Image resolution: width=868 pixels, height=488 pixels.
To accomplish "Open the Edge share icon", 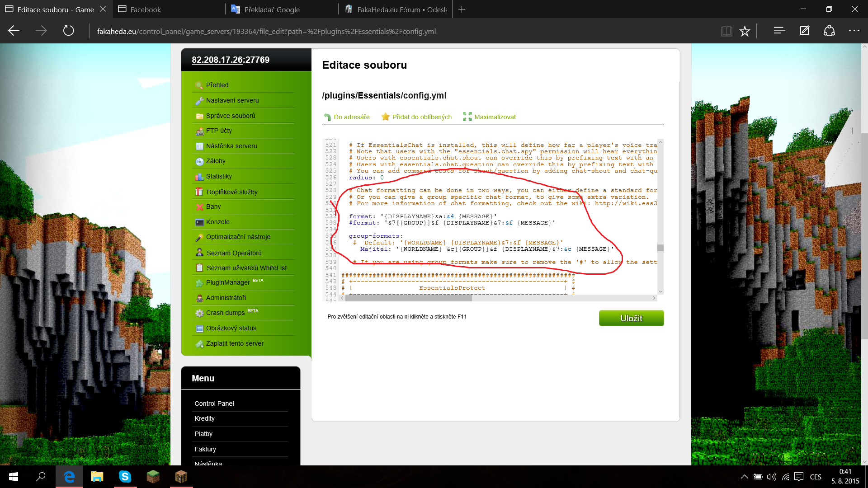I will (x=829, y=31).
